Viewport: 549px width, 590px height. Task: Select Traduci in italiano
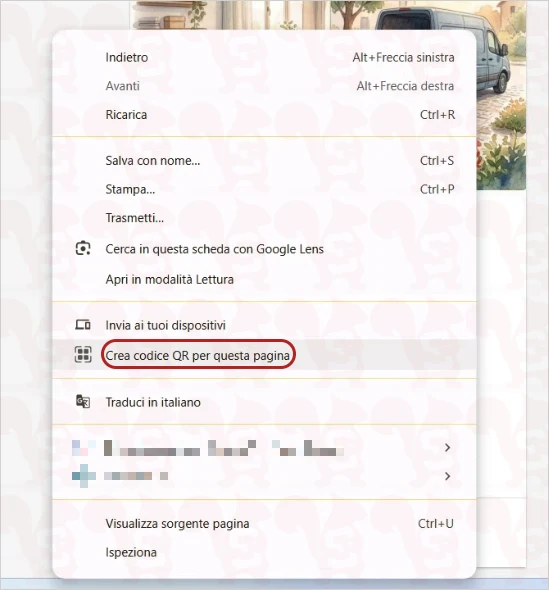pos(264,402)
